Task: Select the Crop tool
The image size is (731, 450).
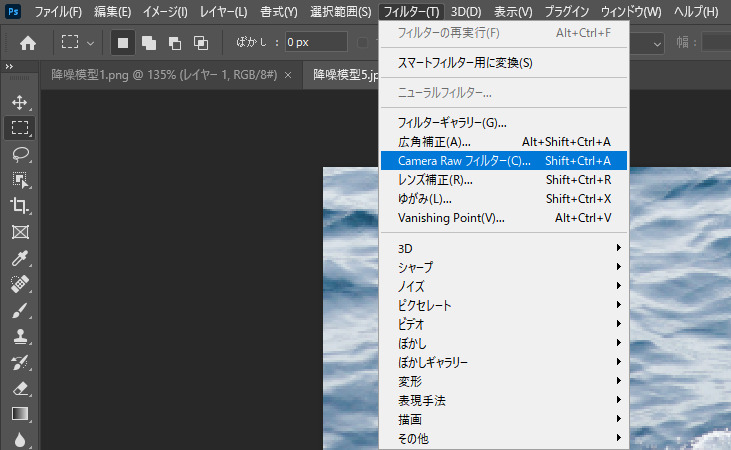Action: pyautogui.click(x=19, y=206)
